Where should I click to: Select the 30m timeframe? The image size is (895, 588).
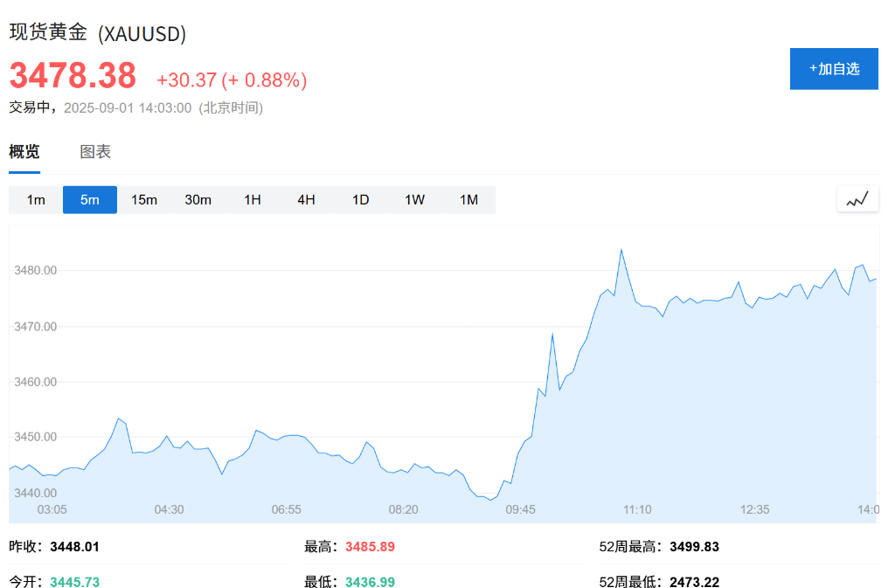coord(198,199)
